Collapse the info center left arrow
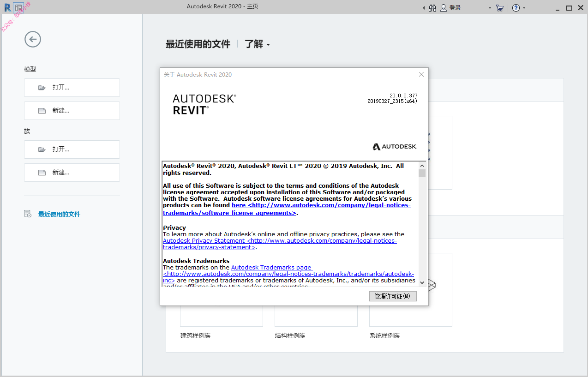This screenshot has width=588, height=377. [x=424, y=8]
